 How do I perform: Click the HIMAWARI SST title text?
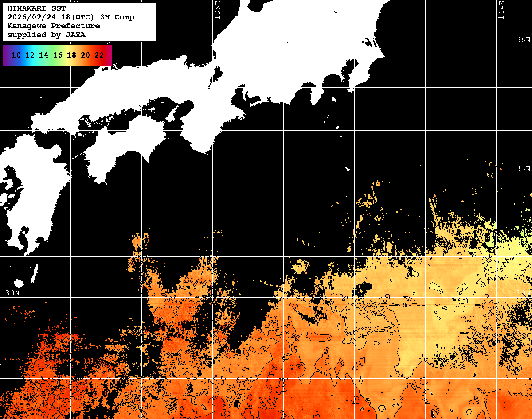click(x=36, y=8)
